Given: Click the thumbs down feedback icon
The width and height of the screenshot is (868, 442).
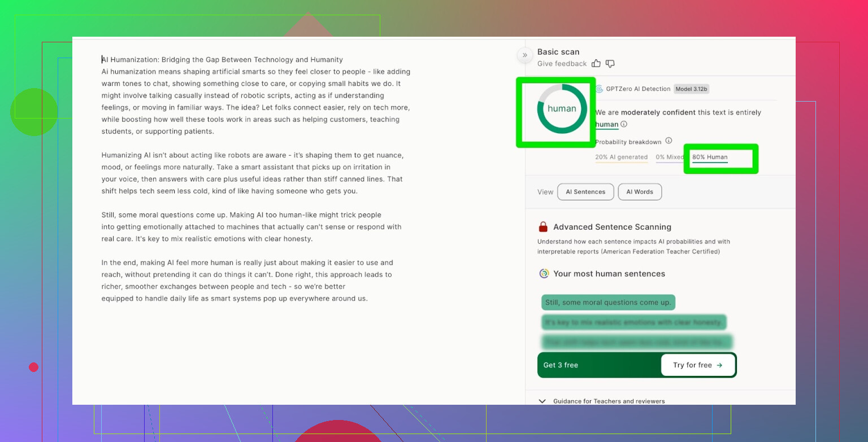Looking at the screenshot, I should [610, 64].
